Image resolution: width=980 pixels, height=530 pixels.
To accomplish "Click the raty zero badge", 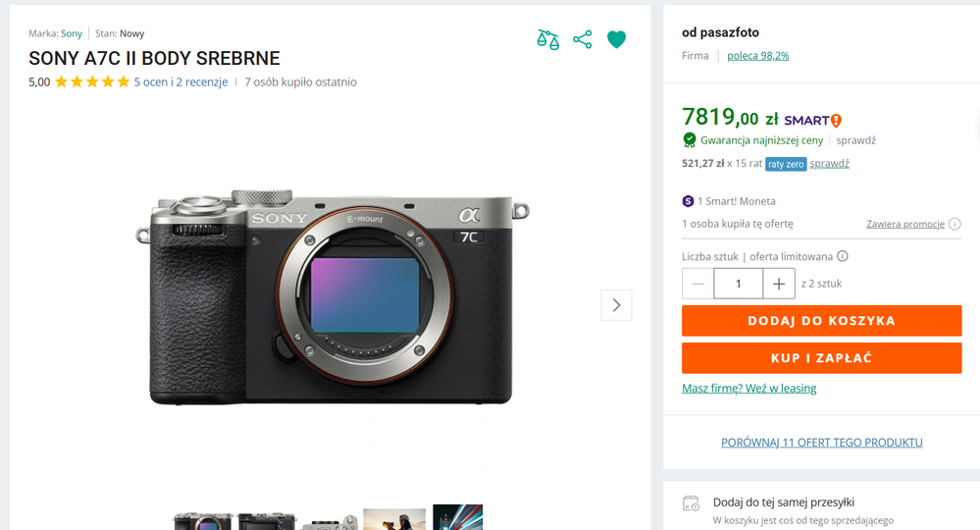I will tap(786, 164).
